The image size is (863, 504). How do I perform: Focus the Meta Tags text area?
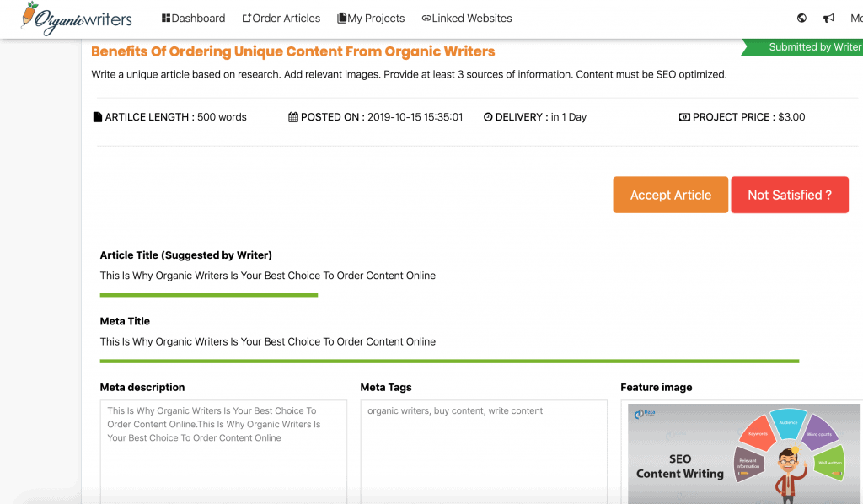[484, 451]
